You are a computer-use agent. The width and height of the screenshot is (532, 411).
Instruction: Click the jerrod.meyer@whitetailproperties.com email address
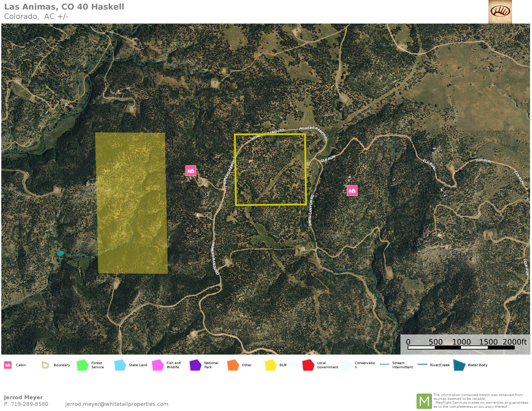pos(117,404)
